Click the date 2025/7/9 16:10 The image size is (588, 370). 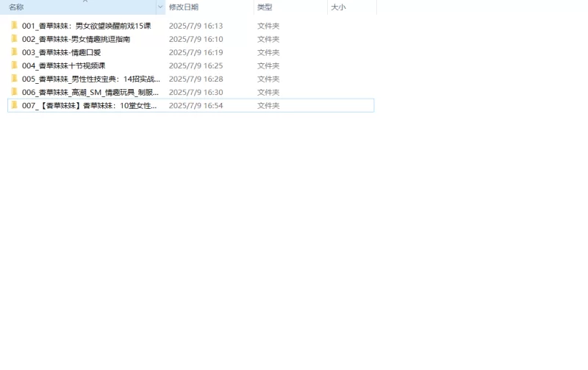click(196, 39)
